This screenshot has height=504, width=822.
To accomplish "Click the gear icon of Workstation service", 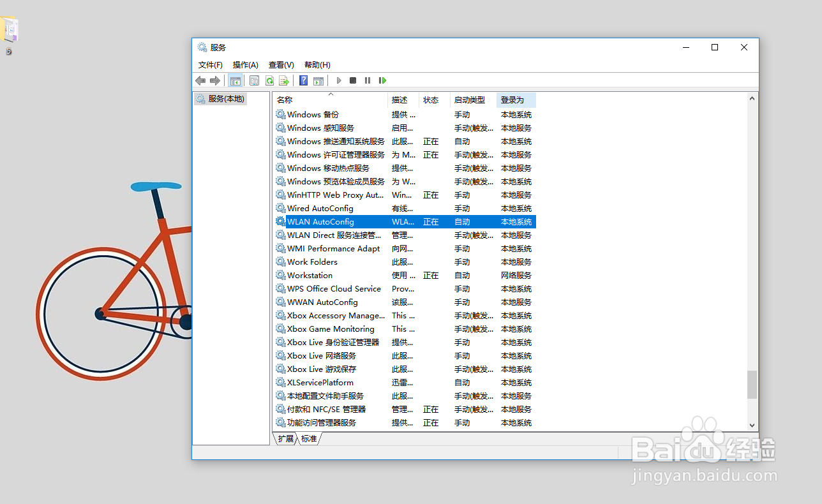I will pos(280,275).
